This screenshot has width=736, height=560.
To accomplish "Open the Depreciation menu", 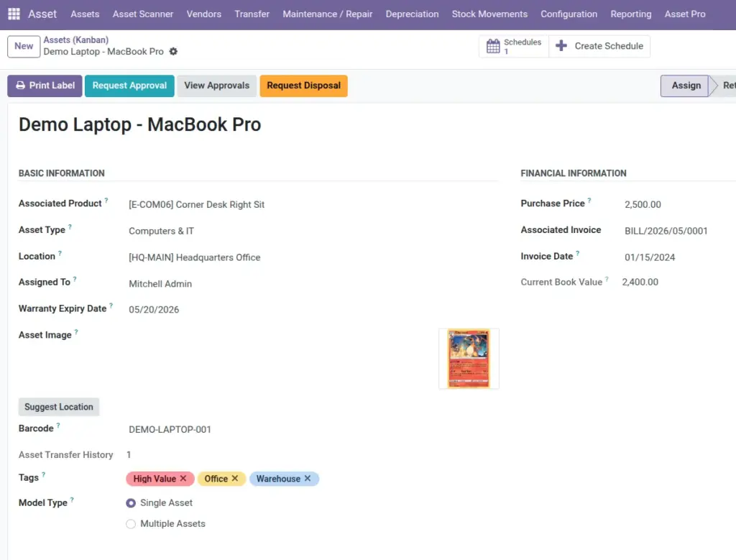I will tap(412, 14).
